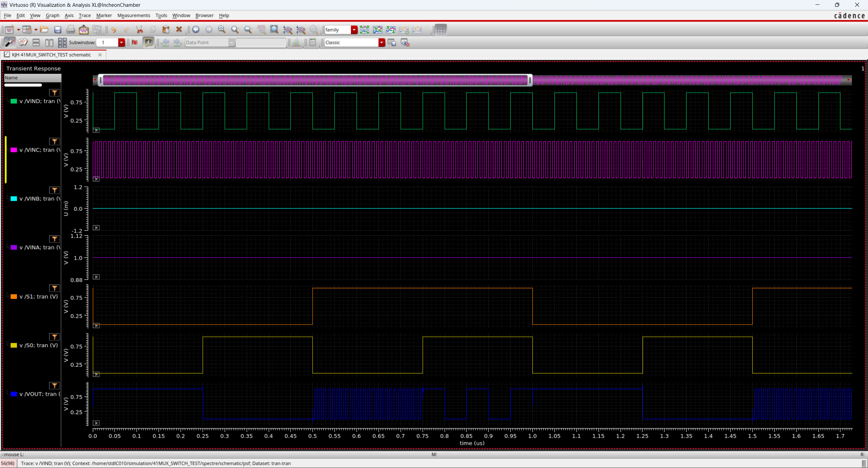868x468 pixels.
Task: Click the red X delete icon
Action: click(179, 30)
